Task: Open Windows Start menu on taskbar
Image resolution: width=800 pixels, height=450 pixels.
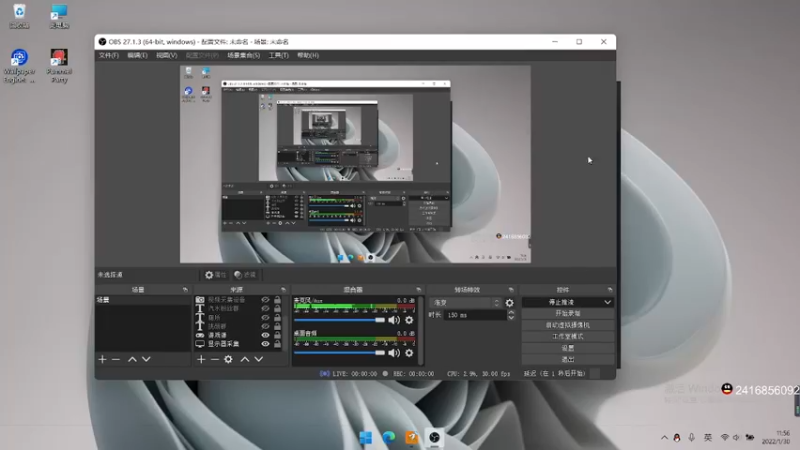Action: [365, 438]
